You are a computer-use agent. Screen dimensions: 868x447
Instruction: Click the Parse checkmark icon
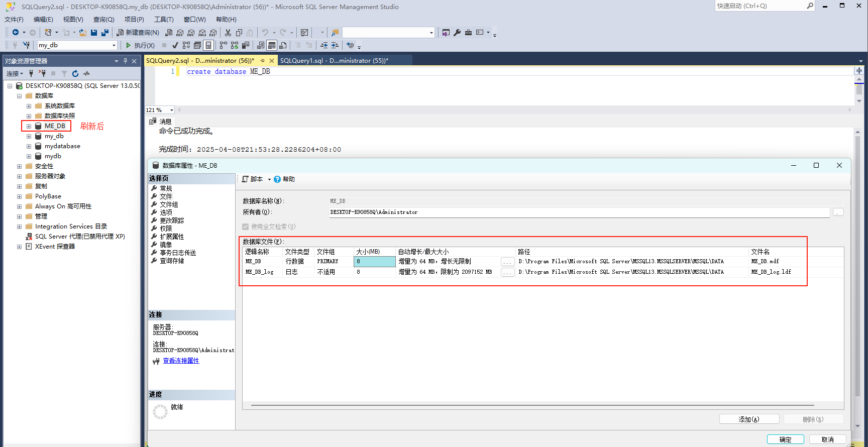(x=175, y=45)
